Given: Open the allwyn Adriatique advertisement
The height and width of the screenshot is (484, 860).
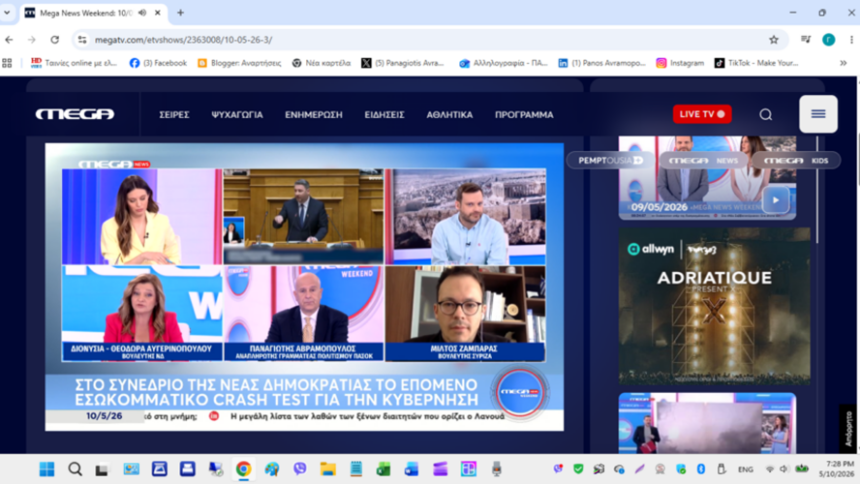Looking at the screenshot, I should tap(714, 306).
